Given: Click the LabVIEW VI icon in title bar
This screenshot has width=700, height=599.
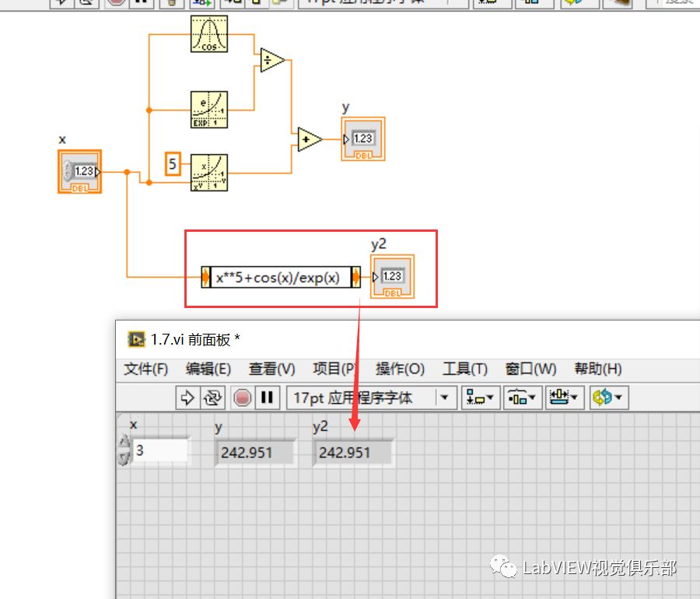Looking at the screenshot, I should 138,339.
